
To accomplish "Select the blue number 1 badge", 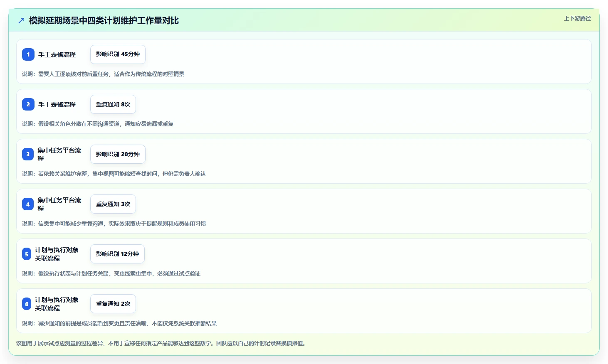I will click(x=28, y=54).
